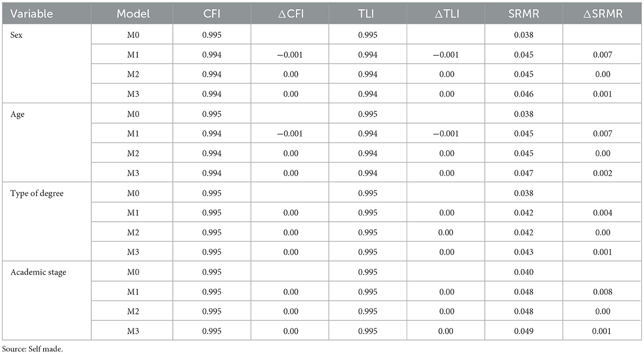Click the CFI column header
The image size is (644, 354).
[212, 14]
